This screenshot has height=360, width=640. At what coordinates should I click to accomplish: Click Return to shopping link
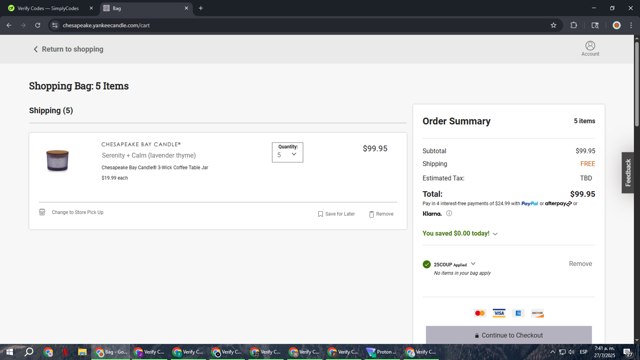(68, 49)
